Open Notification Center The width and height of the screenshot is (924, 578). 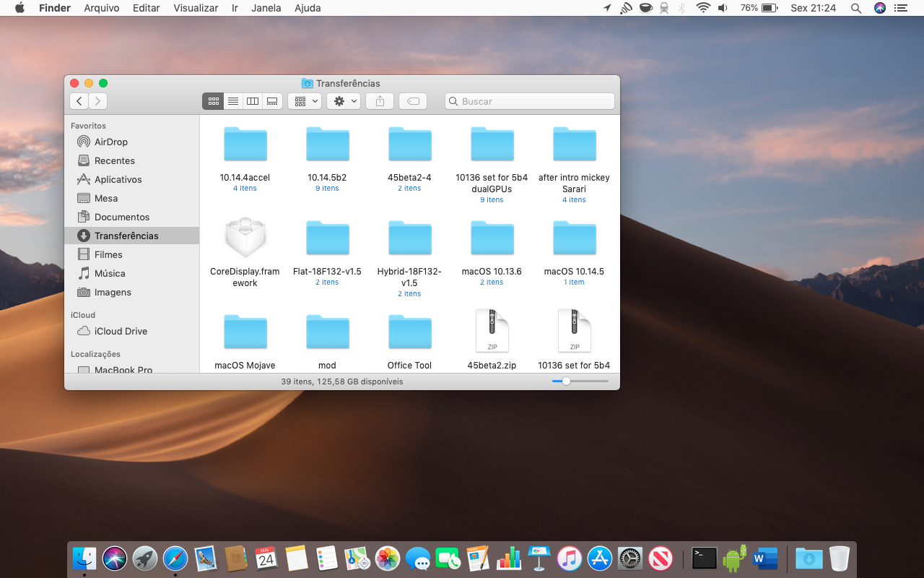900,8
